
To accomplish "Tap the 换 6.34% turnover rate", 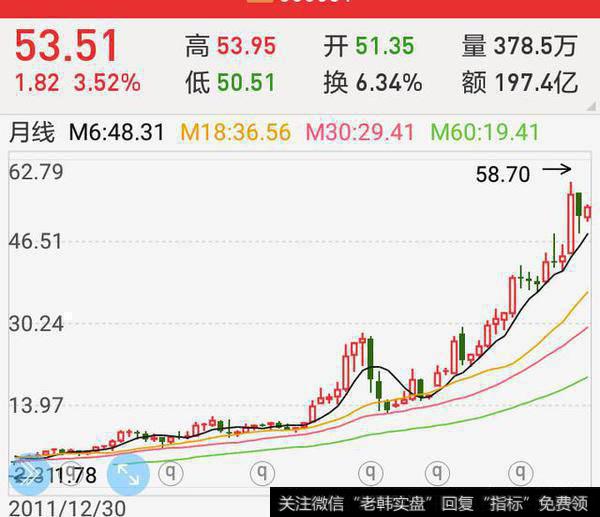I will click(373, 83).
